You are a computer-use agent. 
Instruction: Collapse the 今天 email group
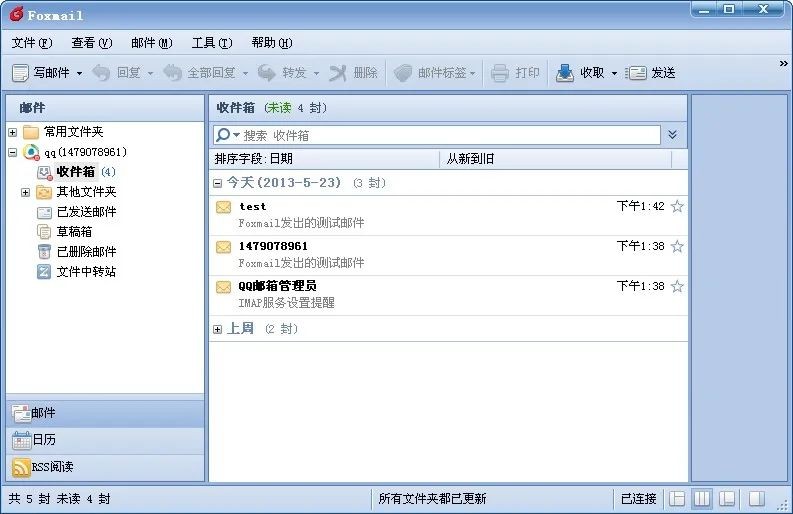(x=218, y=184)
